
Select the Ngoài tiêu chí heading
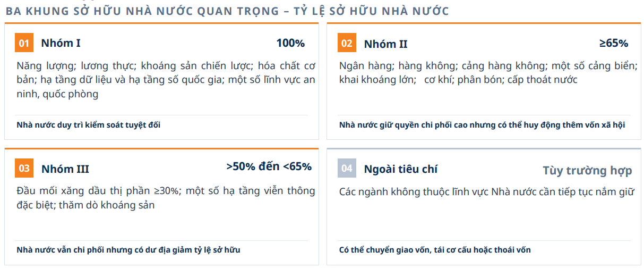pyautogui.click(x=400, y=169)
